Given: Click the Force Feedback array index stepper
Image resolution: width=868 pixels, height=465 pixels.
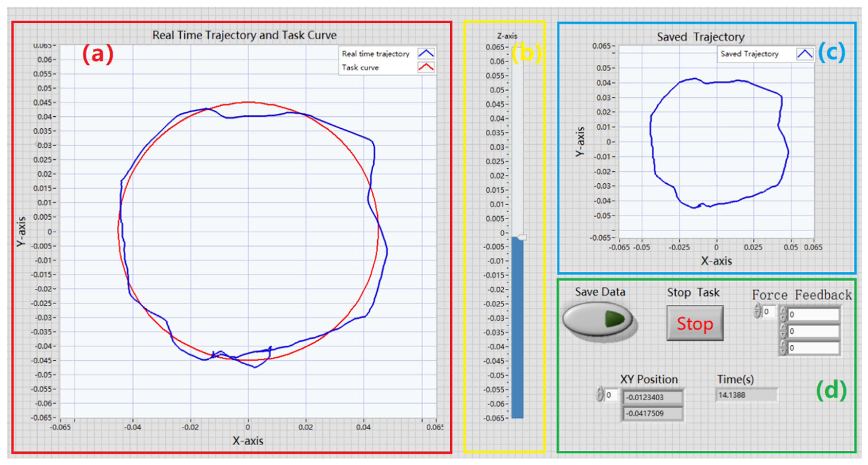Looking at the screenshot, I should [x=757, y=311].
